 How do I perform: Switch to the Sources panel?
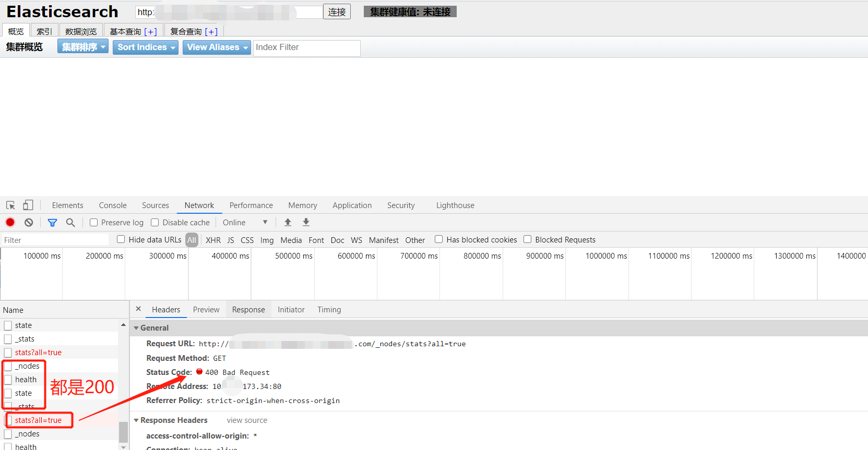pos(156,205)
